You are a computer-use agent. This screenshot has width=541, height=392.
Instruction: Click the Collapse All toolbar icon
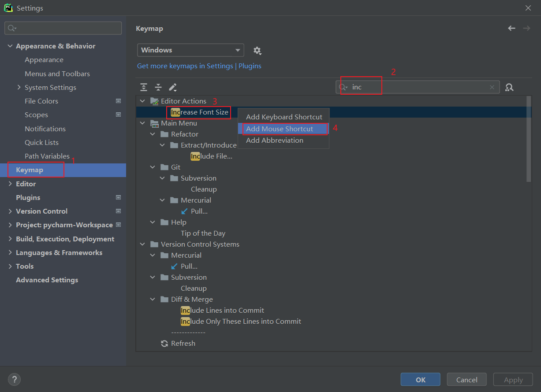(x=158, y=87)
